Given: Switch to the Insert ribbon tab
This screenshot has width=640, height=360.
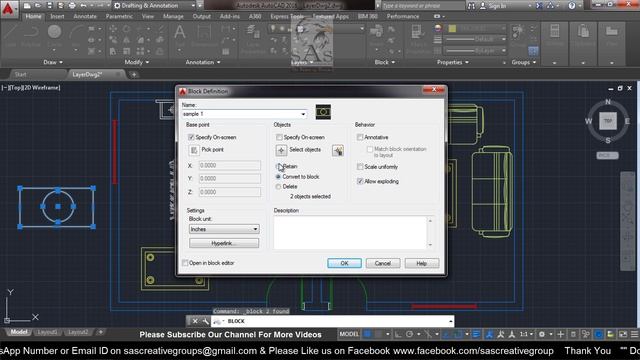Looking at the screenshot, I should 57,16.
